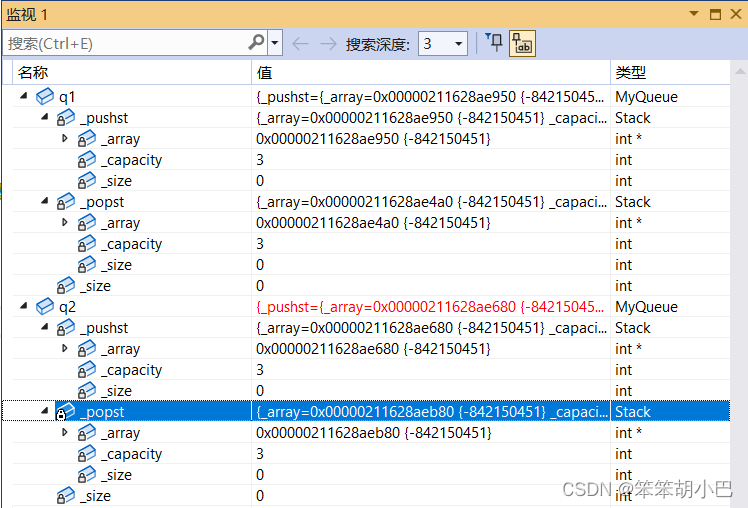Click q1's direct _size field icon

[x=66, y=285]
